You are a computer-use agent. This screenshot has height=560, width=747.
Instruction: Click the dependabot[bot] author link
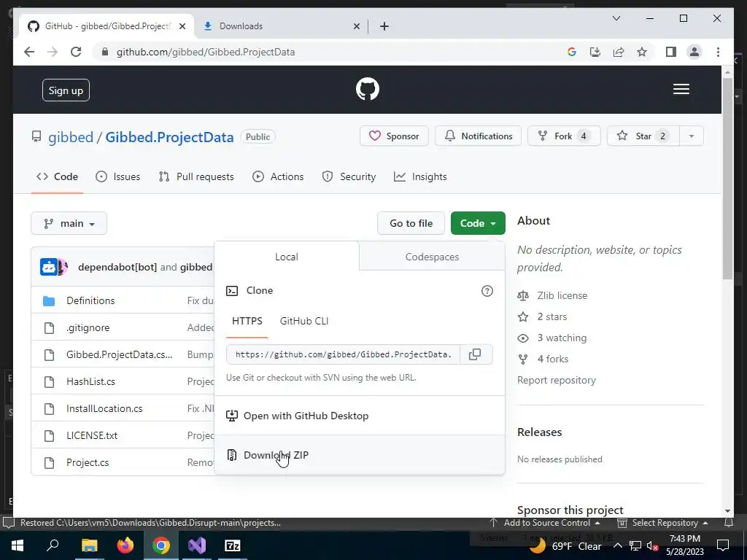[117, 267]
